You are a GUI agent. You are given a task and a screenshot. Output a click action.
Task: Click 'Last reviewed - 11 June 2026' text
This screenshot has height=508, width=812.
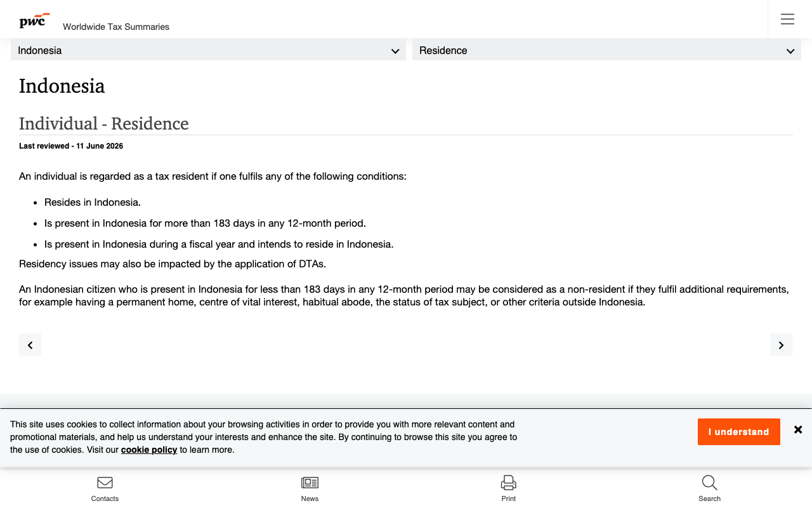click(71, 146)
